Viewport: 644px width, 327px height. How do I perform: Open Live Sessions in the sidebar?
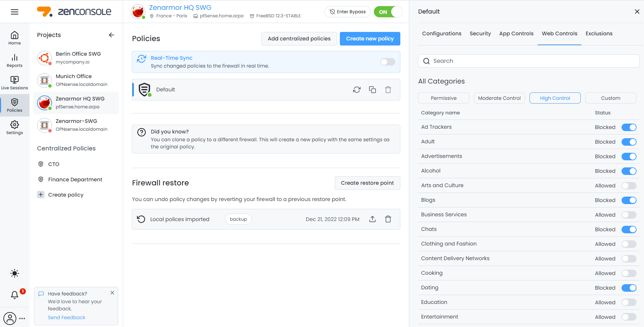(15, 83)
